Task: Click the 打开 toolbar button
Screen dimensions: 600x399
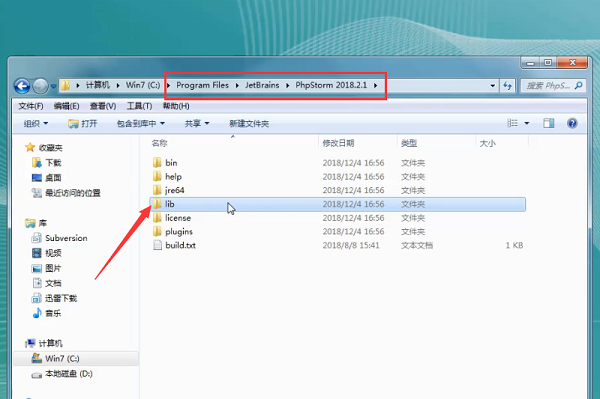Action: pyautogui.click(x=83, y=124)
